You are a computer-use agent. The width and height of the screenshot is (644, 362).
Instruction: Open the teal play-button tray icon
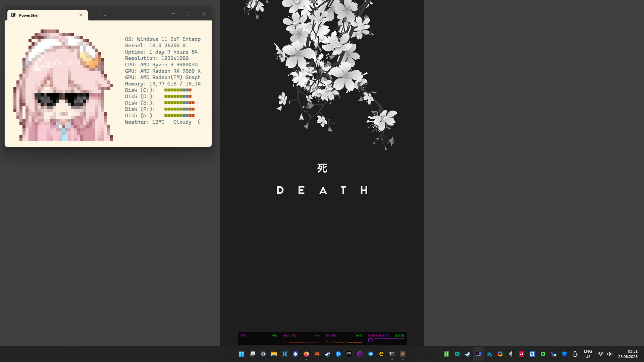[x=457, y=354]
